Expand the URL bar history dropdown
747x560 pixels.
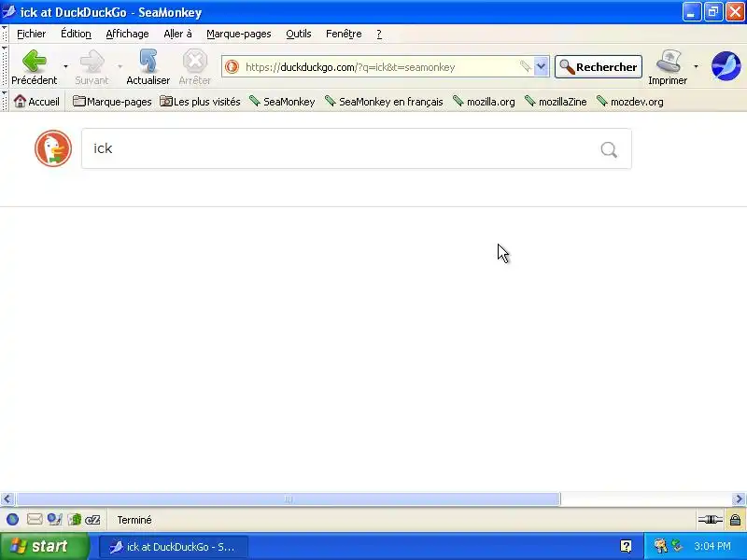[x=541, y=66]
